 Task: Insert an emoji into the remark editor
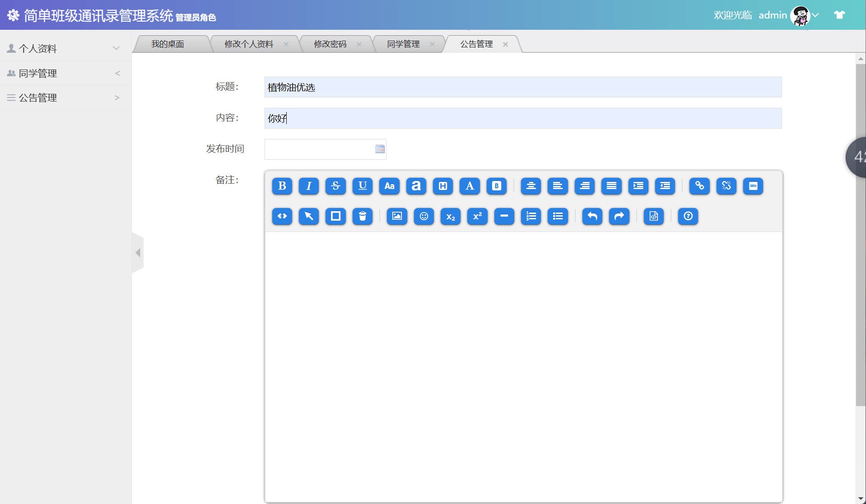pyautogui.click(x=424, y=216)
